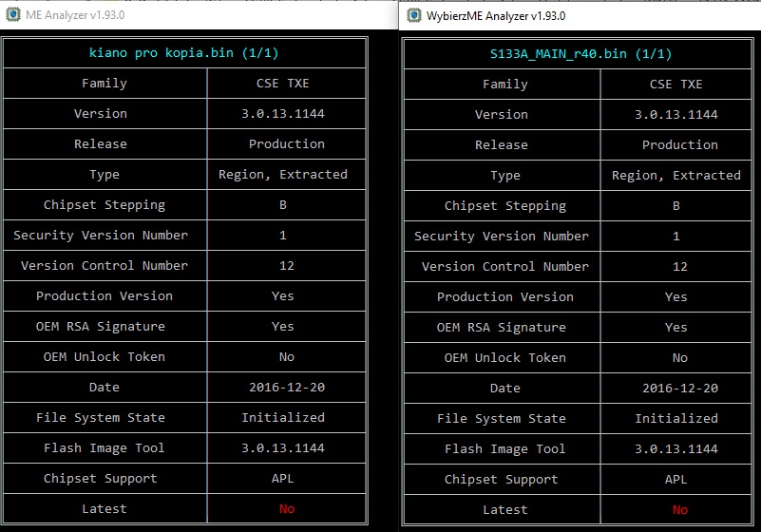Select the 'kiano pro kopia.bin (1/1)' header
The width and height of the screenshot is (761, 532).
[184, 53]
